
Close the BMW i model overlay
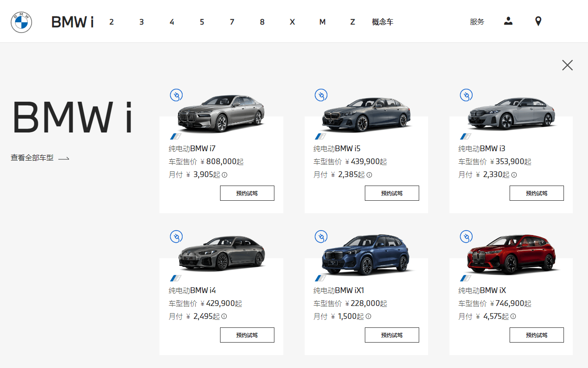coord(567,65)
